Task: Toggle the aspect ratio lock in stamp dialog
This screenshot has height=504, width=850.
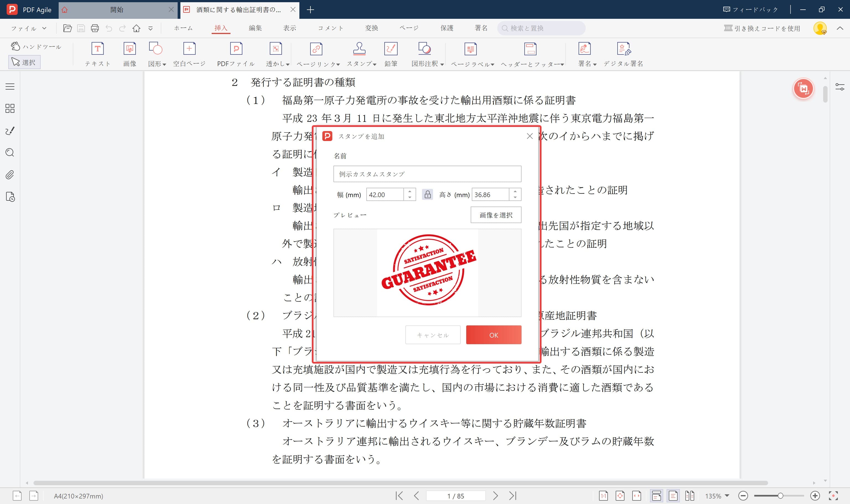Action: pyautogui.click(x=427, y=194)
